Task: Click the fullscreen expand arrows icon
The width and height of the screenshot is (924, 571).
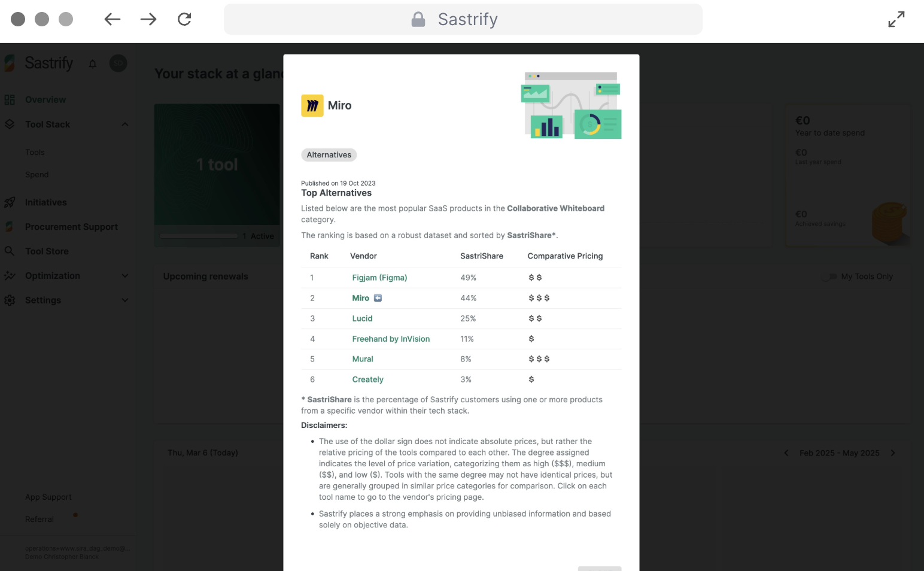Action: click(x=896, y=19)
